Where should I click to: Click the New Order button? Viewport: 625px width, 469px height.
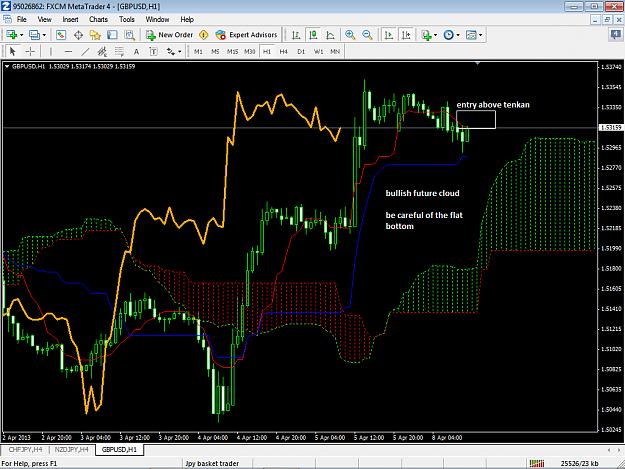(169, 35)
